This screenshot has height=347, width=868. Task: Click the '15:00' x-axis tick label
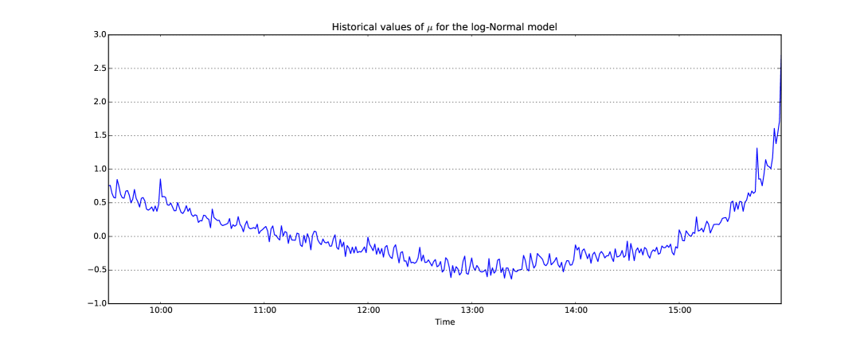(679, 311)
